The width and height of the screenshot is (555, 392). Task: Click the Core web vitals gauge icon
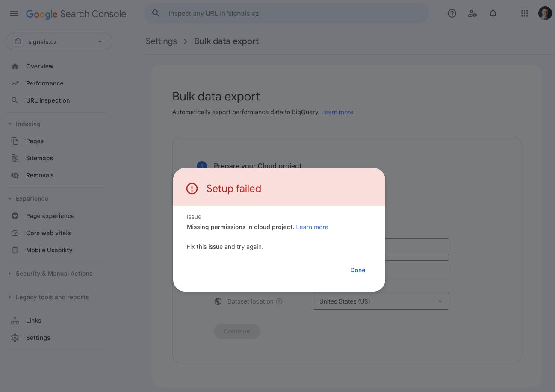(x=15, y=233)
